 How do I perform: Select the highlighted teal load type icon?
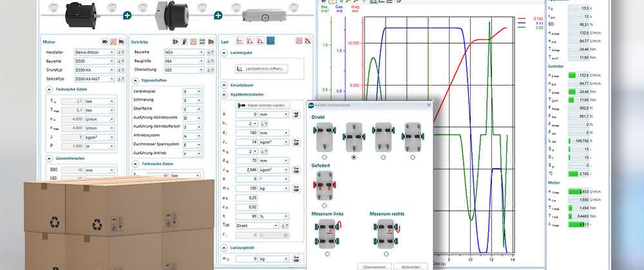pyautogui.click(x=270, y=41)
